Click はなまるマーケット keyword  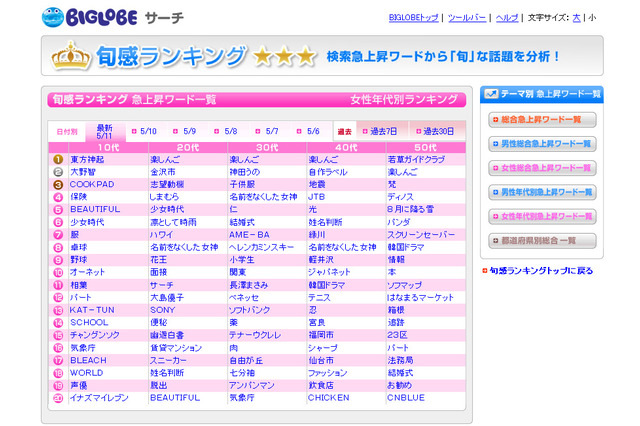[420, 297]
